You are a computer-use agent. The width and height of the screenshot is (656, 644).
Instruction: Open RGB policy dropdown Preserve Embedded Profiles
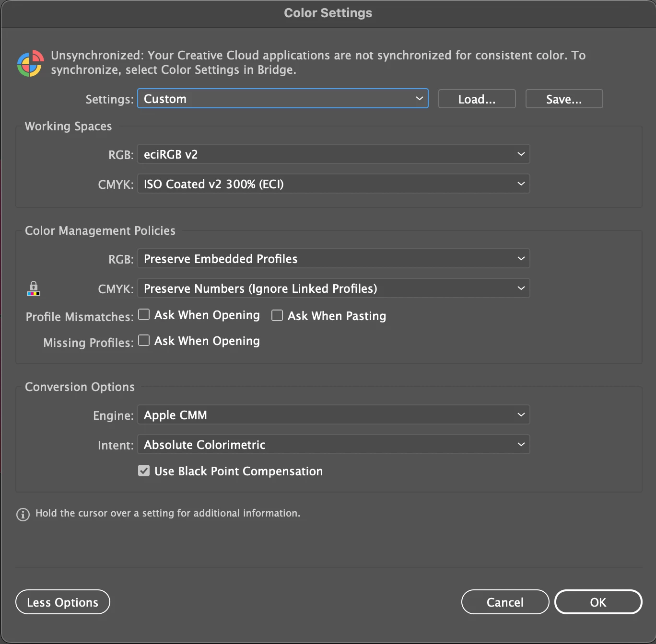[x=334, y=259]
